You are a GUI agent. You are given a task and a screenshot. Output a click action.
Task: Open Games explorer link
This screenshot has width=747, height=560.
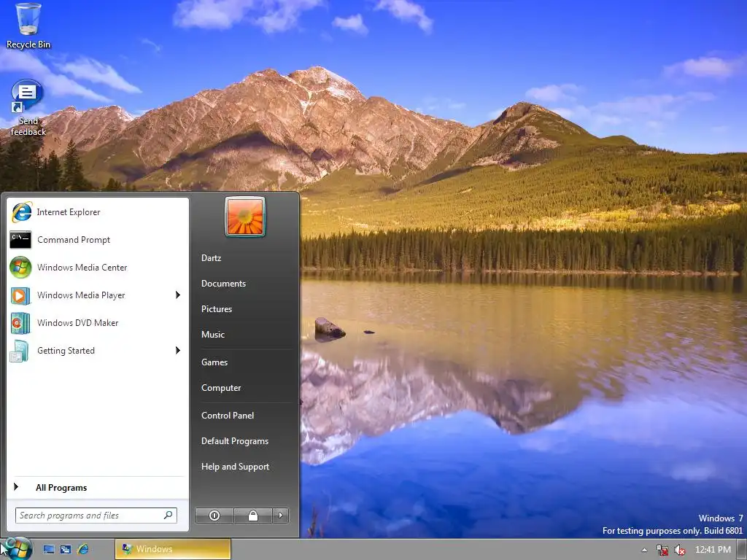(x=214, y=362)
